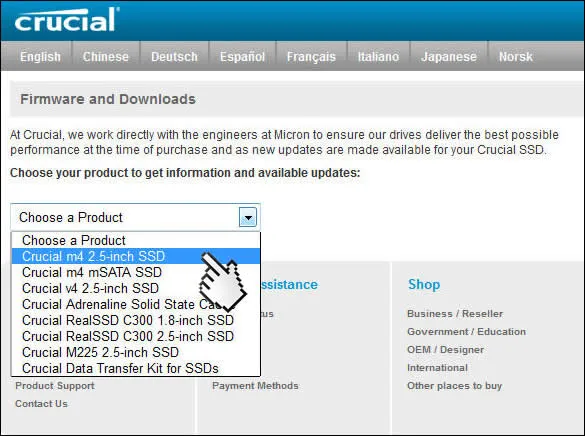Screen dimensions: 585x436
Task: Open the product dropdown arrow
Action: [x=248, y=217]
